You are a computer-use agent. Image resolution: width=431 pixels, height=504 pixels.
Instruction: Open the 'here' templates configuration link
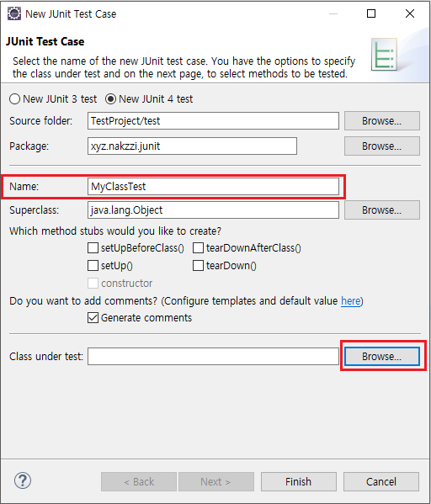pos(350,301)
